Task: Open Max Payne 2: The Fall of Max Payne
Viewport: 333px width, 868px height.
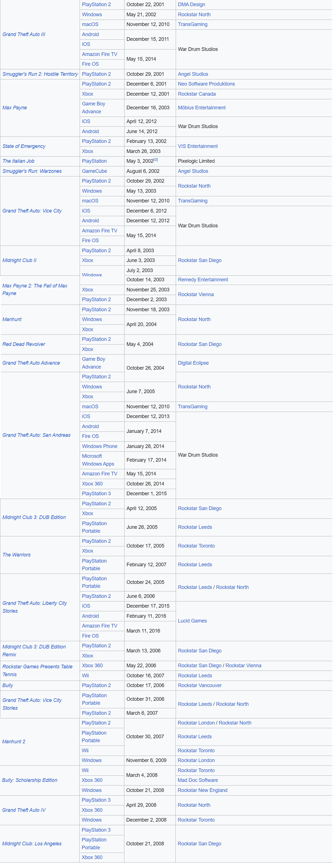Action: click(35, 289)
